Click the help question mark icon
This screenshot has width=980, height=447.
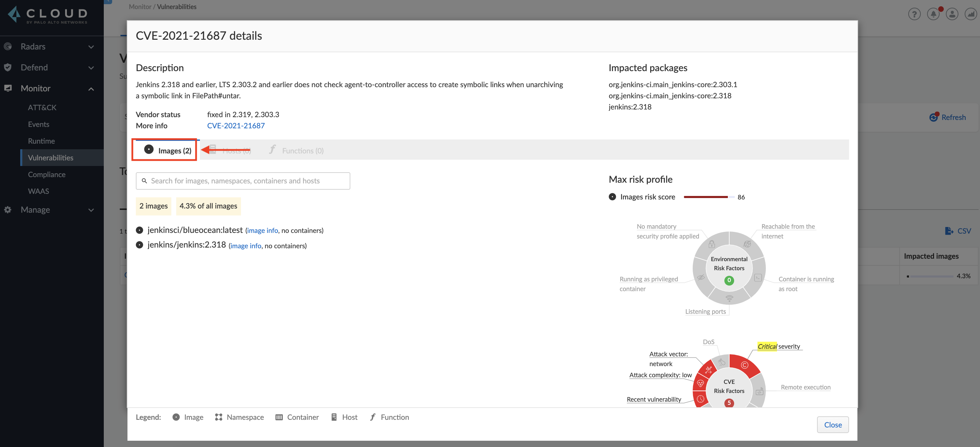pyautogui.click(x=914, y=14)
